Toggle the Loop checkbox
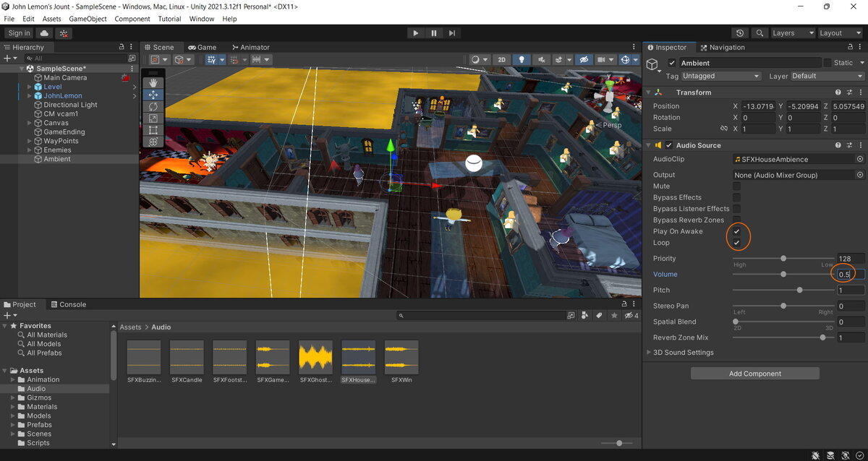Viewport: 868px width, 461px height. [736, 243]
